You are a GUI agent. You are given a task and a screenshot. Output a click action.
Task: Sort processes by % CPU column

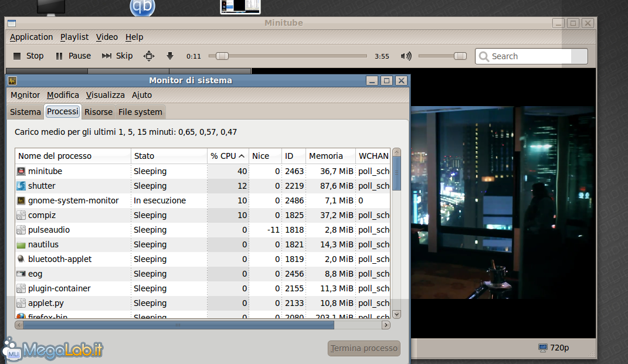tap(227, 156)
